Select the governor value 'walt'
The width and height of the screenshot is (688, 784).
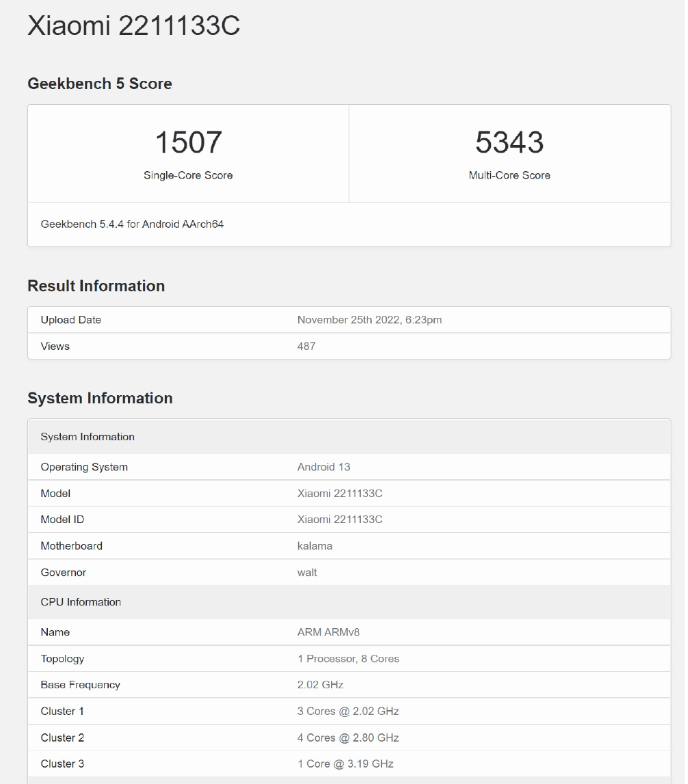coord(307,572)
